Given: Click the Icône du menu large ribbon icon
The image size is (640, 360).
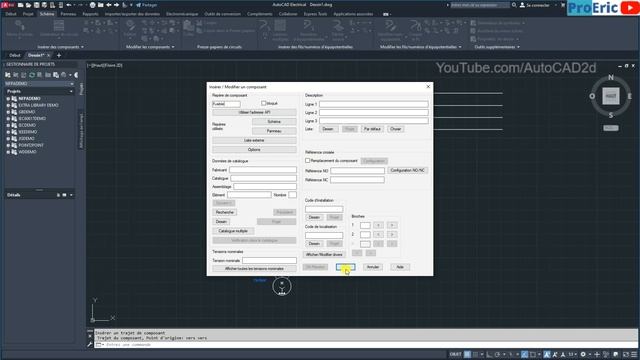Looking at the screenshot, I should (x=19, y=29).
